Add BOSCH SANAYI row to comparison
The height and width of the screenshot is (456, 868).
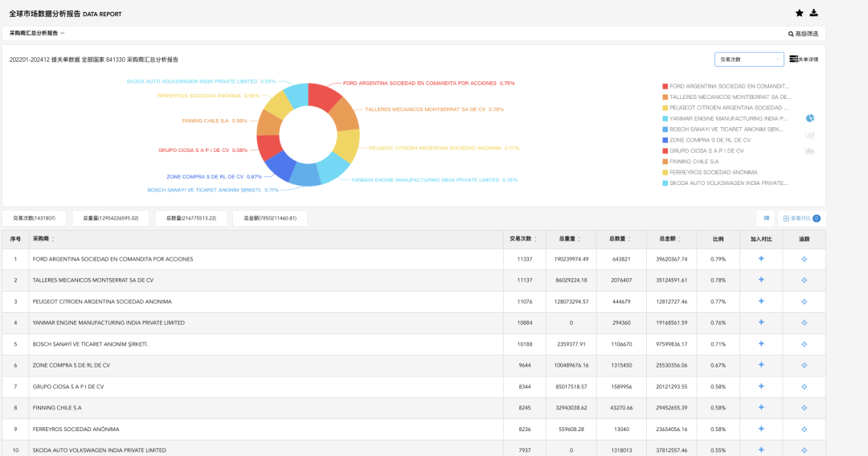click(x=761, y=344)
